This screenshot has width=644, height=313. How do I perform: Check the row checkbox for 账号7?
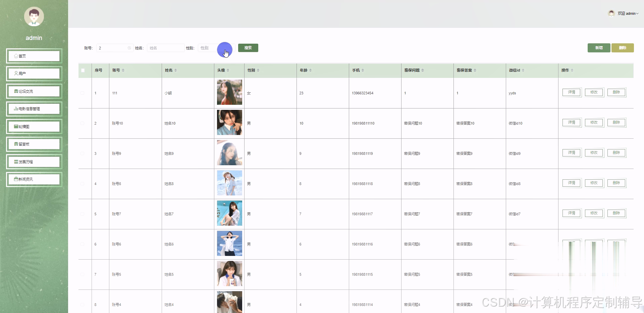pyautogui.click(x=83, y=214)
